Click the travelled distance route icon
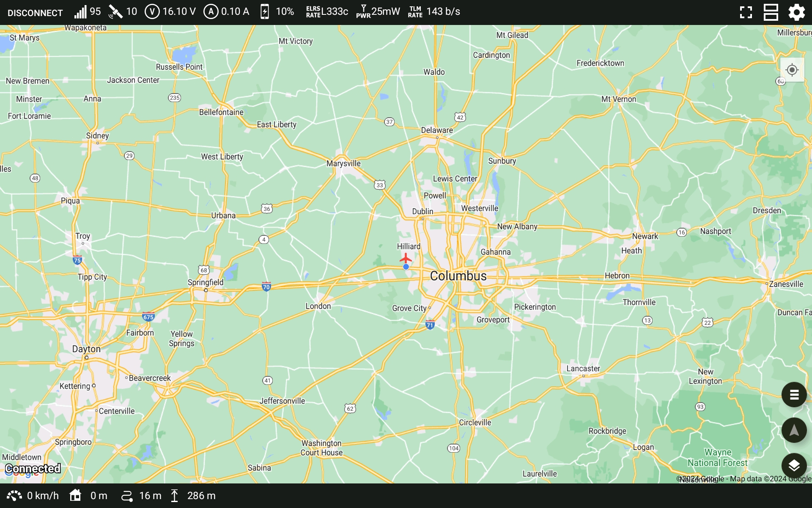The width and height of the screenshot is (812, 508). tap(127, 496)
